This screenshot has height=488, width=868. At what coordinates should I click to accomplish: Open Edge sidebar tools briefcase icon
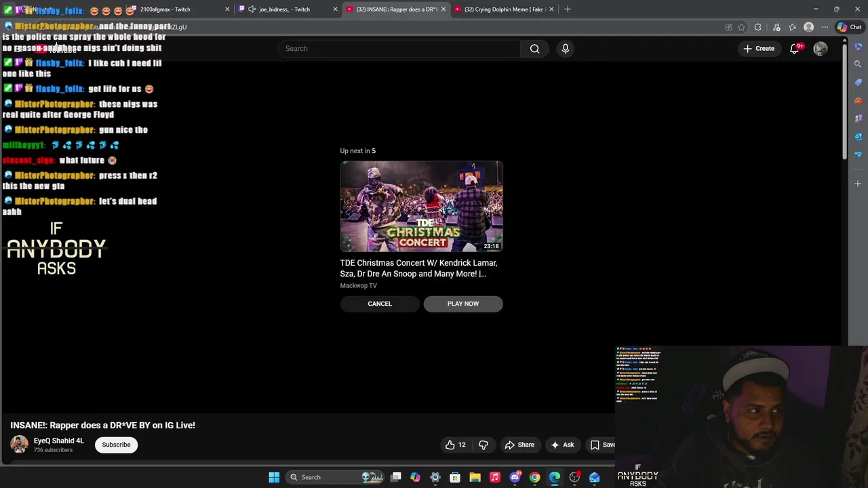858,100
